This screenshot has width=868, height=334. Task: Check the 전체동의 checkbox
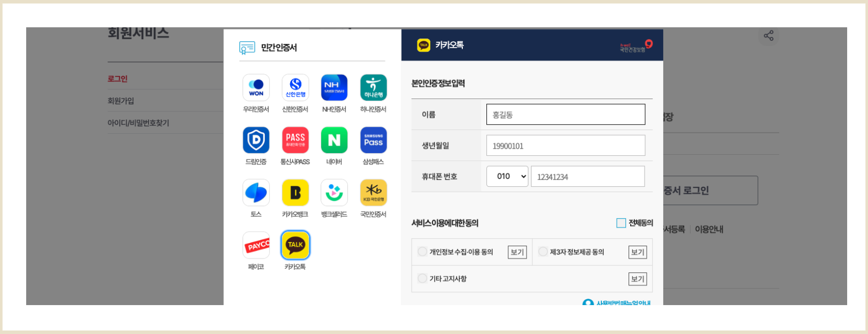[x=621, y=223]
